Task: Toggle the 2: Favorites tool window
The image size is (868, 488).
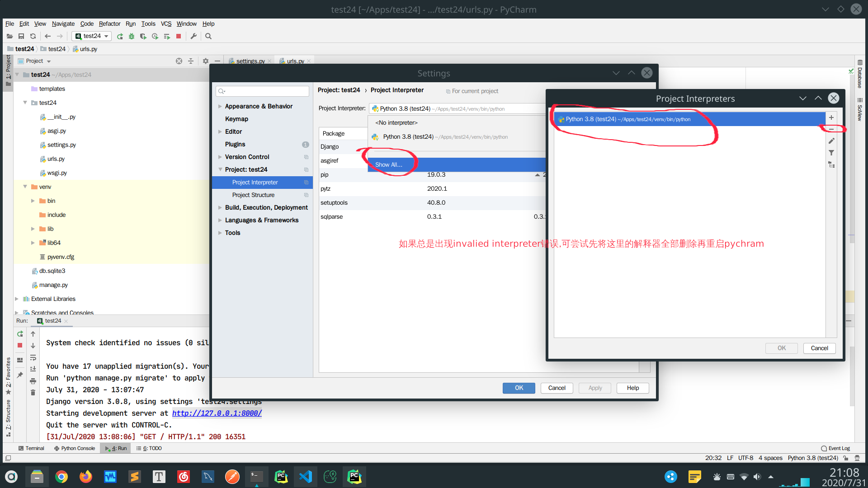Action: 8,375
